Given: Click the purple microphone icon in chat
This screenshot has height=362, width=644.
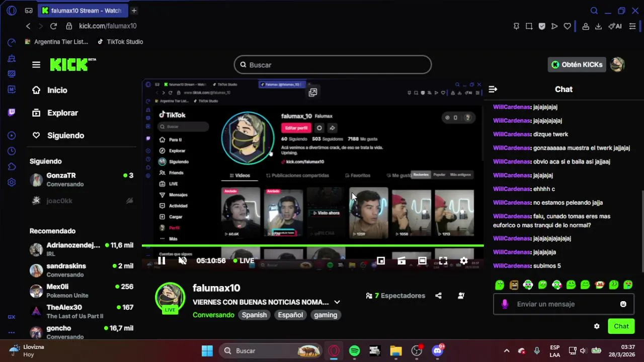Looking at the screenshot, I should coord(505,304).
